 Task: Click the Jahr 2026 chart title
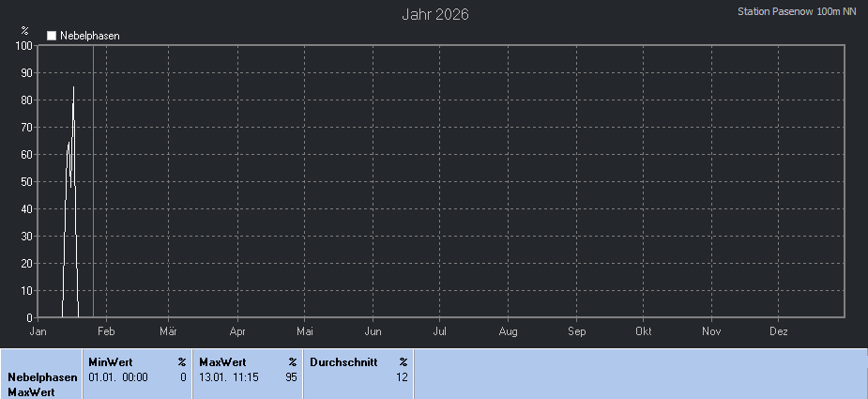(435, 14)
